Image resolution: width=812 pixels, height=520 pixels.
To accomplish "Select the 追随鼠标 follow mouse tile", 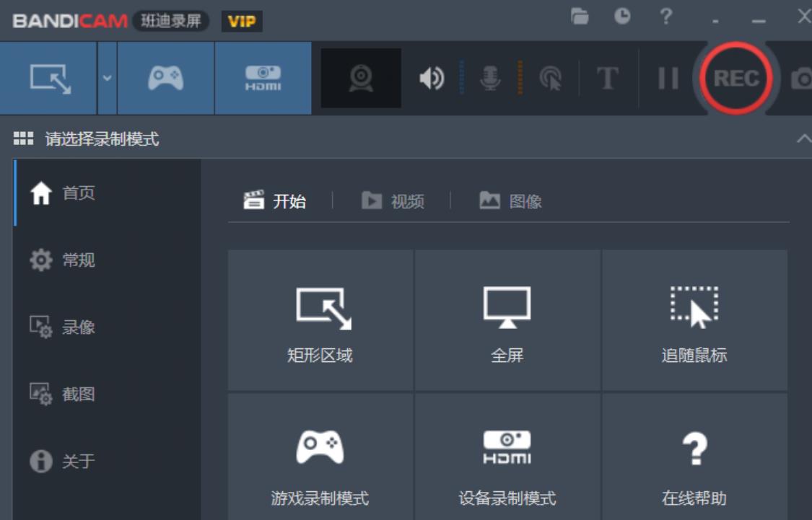I will point(694,320).
